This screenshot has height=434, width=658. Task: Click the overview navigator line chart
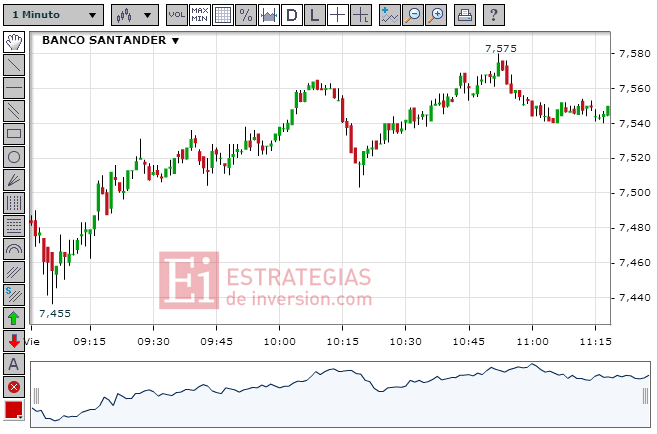pos(340,395)
